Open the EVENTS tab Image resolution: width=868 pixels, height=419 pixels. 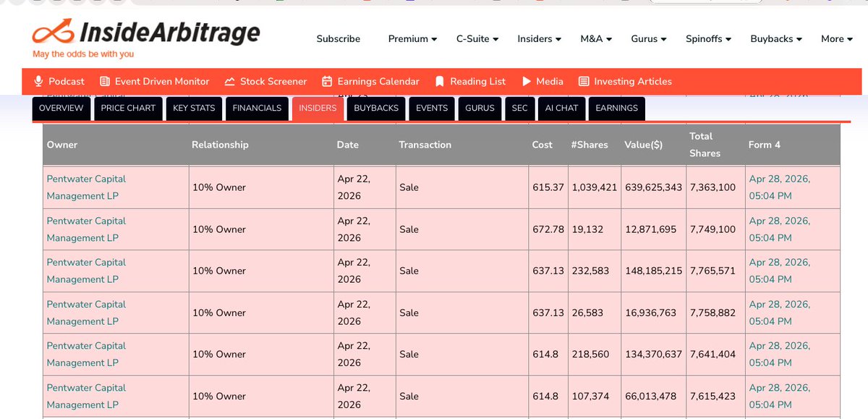(432, 108)
